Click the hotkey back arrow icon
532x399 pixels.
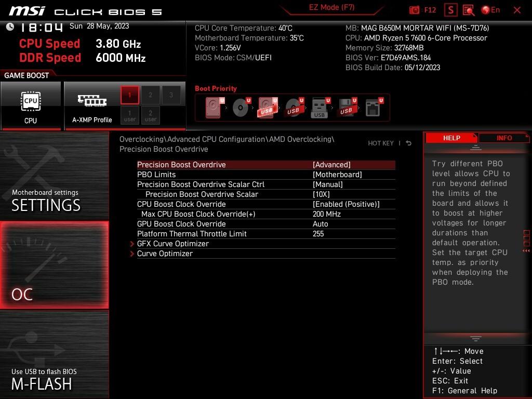(409, 143)
